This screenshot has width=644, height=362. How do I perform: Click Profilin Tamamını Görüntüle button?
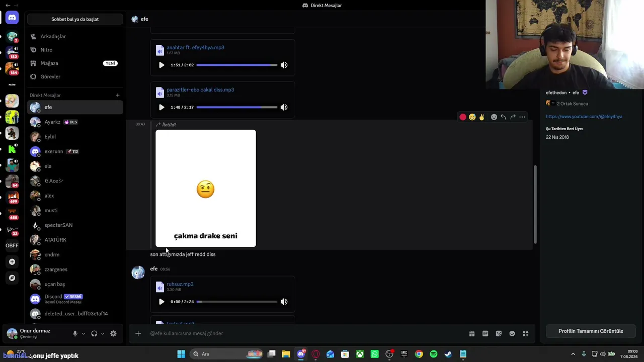[x=591, y=331]
